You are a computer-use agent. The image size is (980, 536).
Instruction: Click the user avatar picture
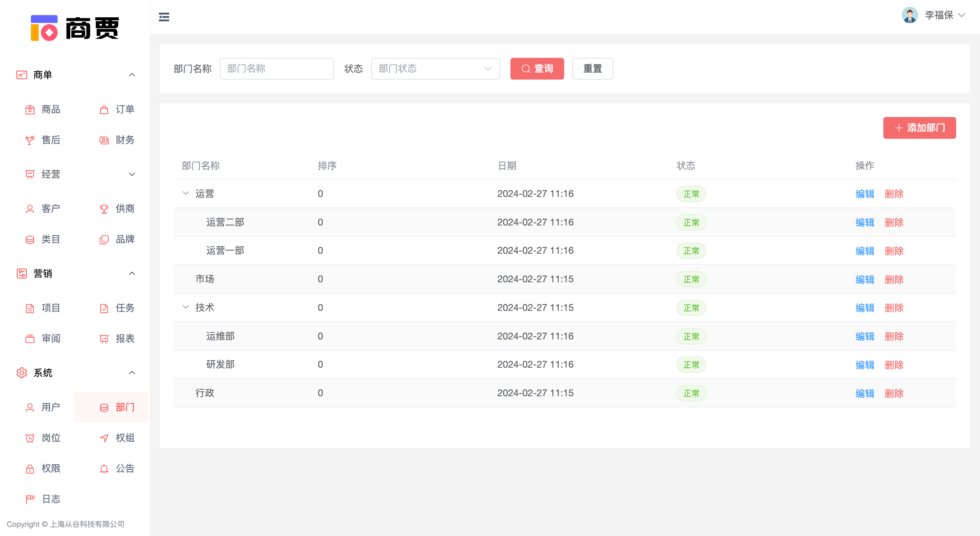910,15
